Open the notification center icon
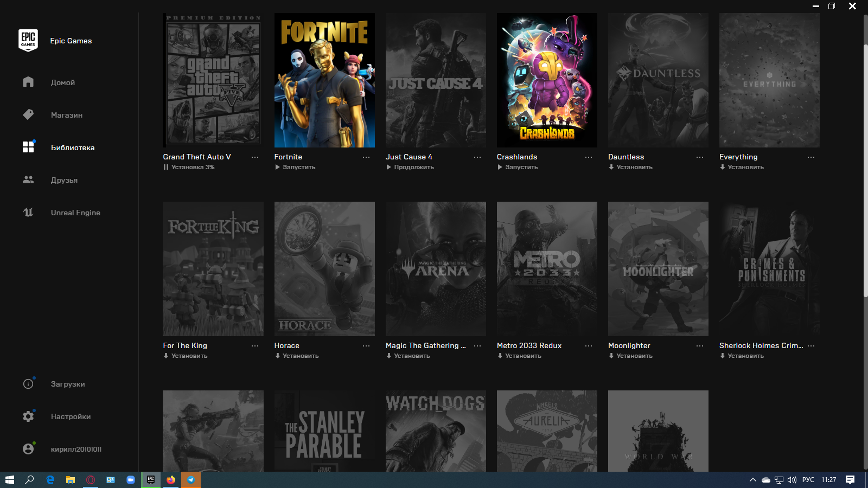Viewport: 868px width, 488px height. pyautogui.click(x=850, y=480)
